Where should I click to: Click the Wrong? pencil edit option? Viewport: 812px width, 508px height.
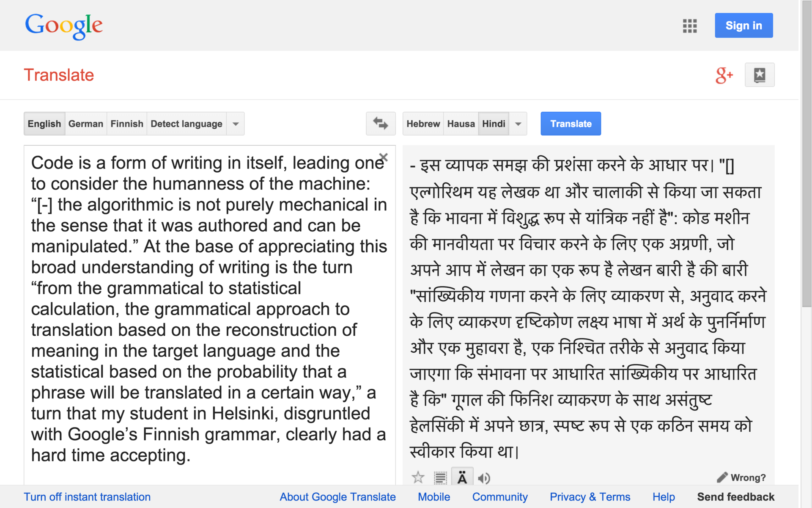[741, 478]
